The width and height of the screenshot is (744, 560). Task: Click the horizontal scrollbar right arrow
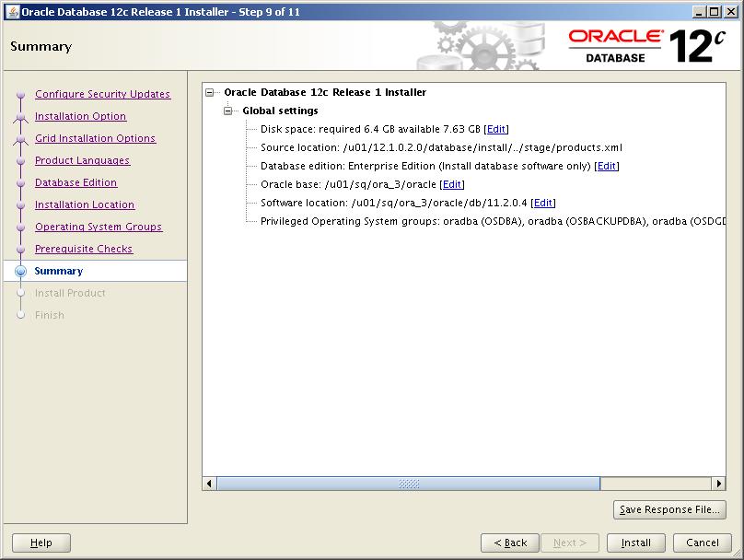[719, 484]
